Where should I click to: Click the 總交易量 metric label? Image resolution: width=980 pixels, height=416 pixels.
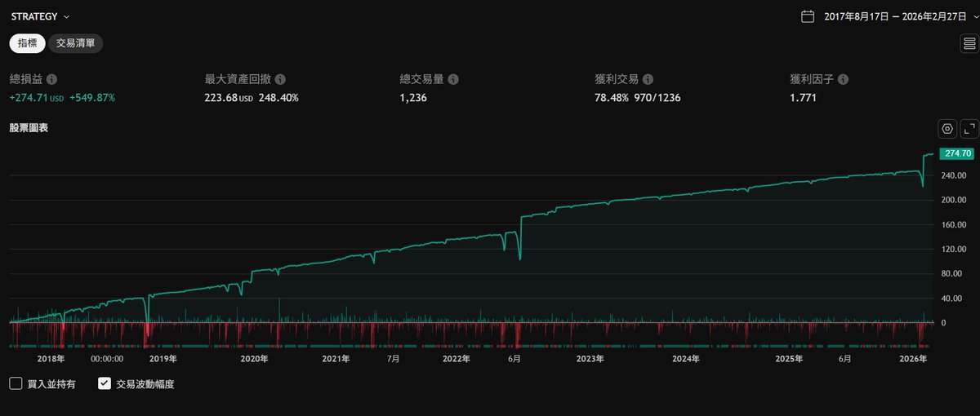tap(421, 80)
